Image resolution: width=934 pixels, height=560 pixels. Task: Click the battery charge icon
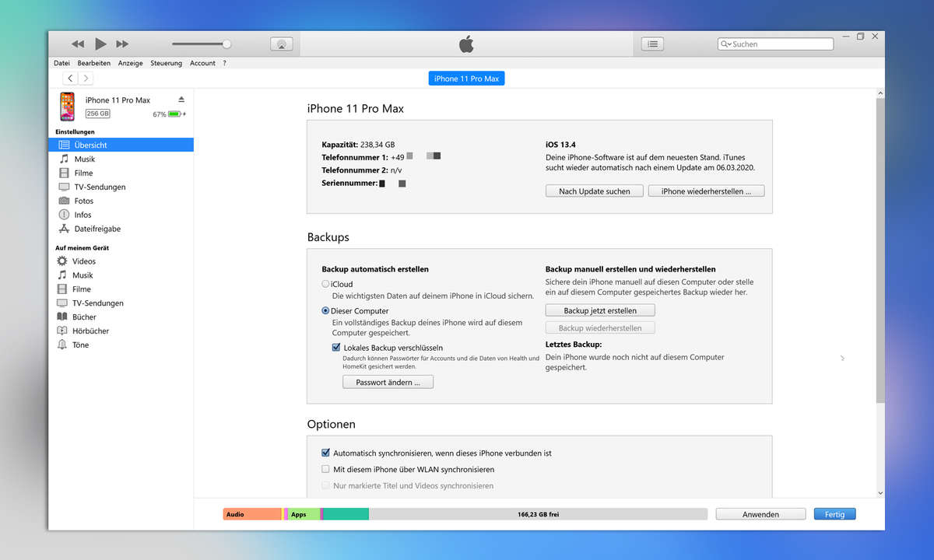pos(175,114)
